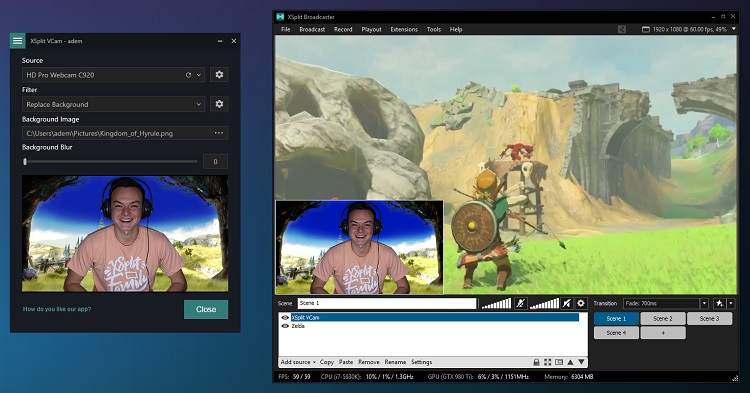This screenshot has height=393, width=750.
Task: Minimize the XSplit VCam window
Action: click(x=220, y=41)
